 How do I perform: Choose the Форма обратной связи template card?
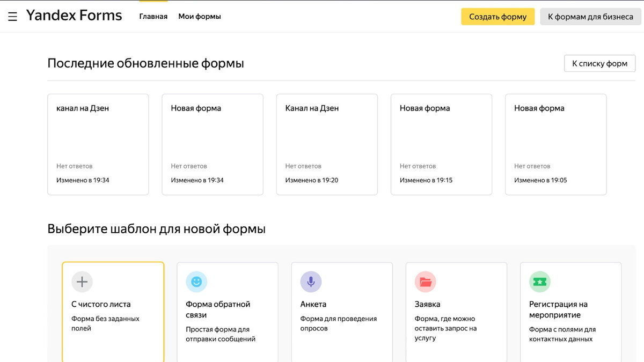(227, 311)
